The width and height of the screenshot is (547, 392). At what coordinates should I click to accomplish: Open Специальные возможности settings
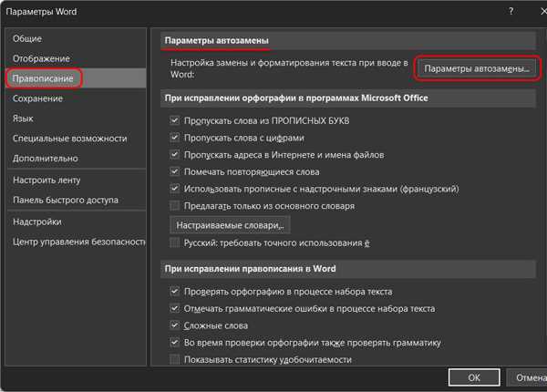click(69, 138)
